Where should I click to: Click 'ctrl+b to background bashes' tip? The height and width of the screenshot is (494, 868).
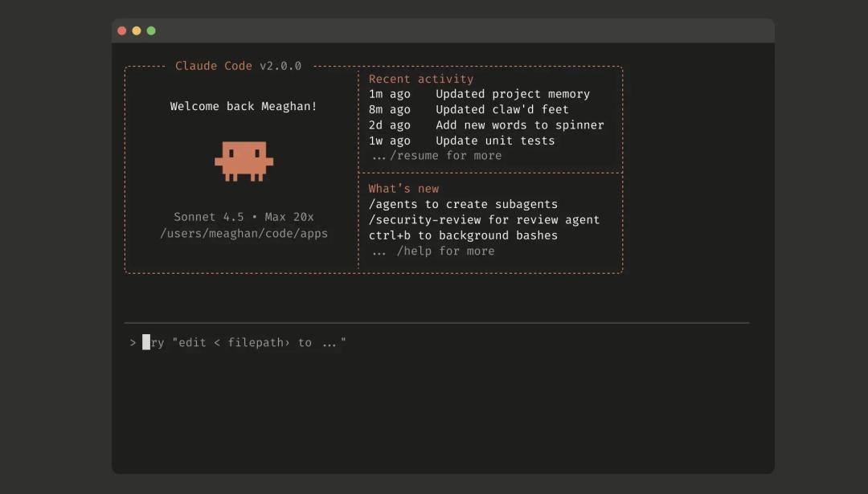click(x=463, y=235)
